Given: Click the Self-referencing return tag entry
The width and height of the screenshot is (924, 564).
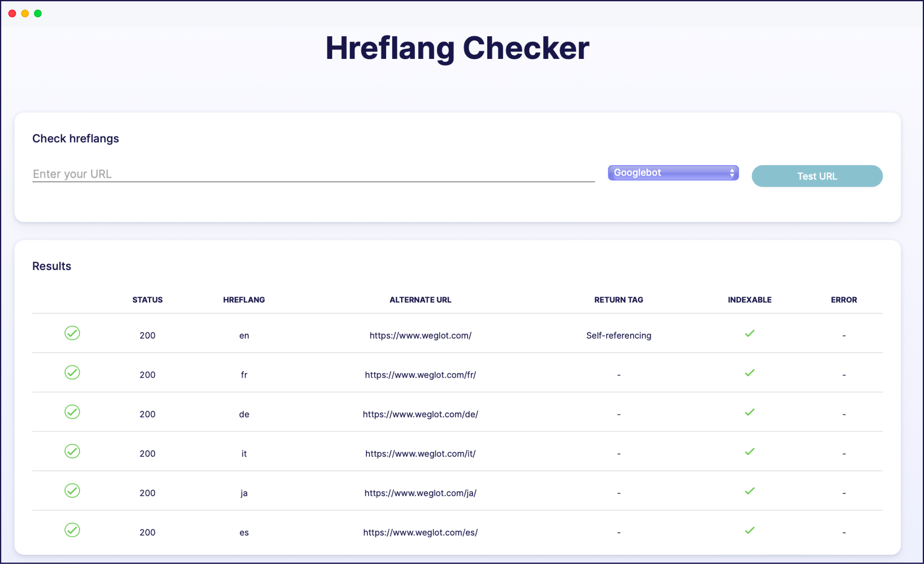Looking at the screenshot, I should click(618, 335).
